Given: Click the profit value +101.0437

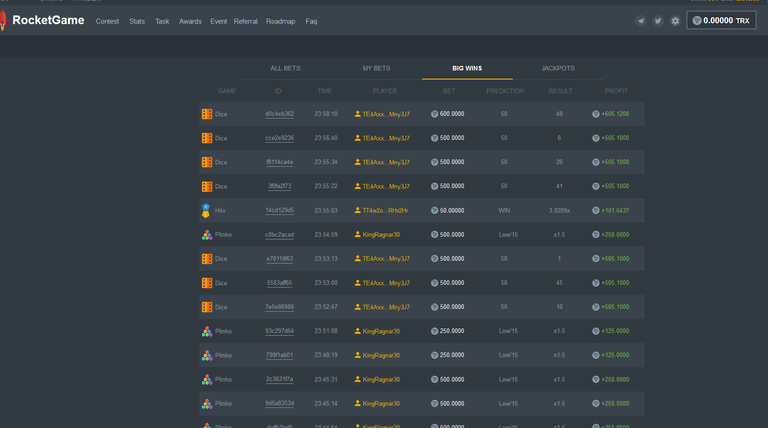Looking at the screenshot, I should click(615, 211).
